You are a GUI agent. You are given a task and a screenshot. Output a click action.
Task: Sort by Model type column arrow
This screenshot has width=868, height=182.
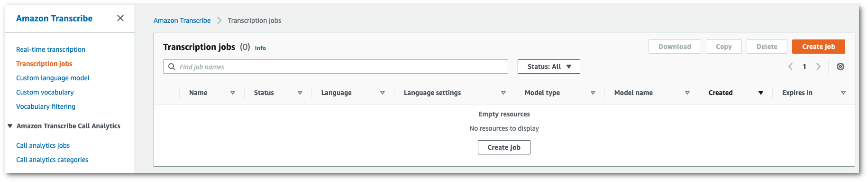coord(593,93)
